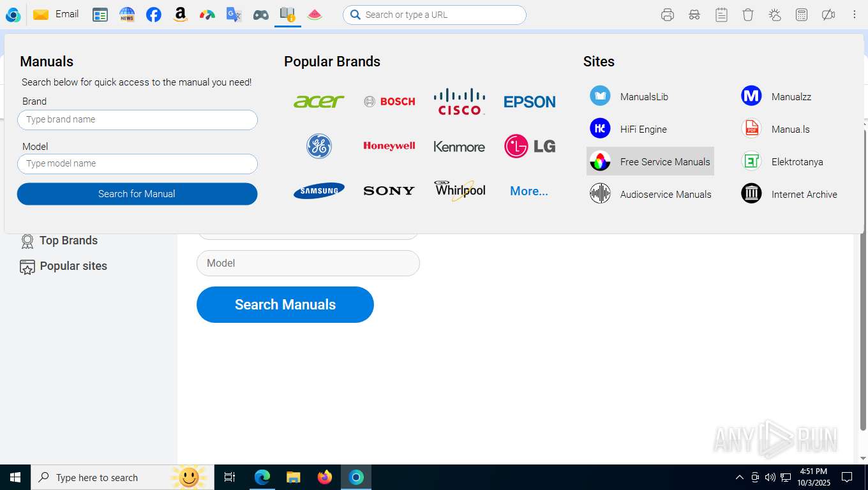868x490 pixels.
Task: Open the calculator icon in toolbar
Action: tap(802, 15)
